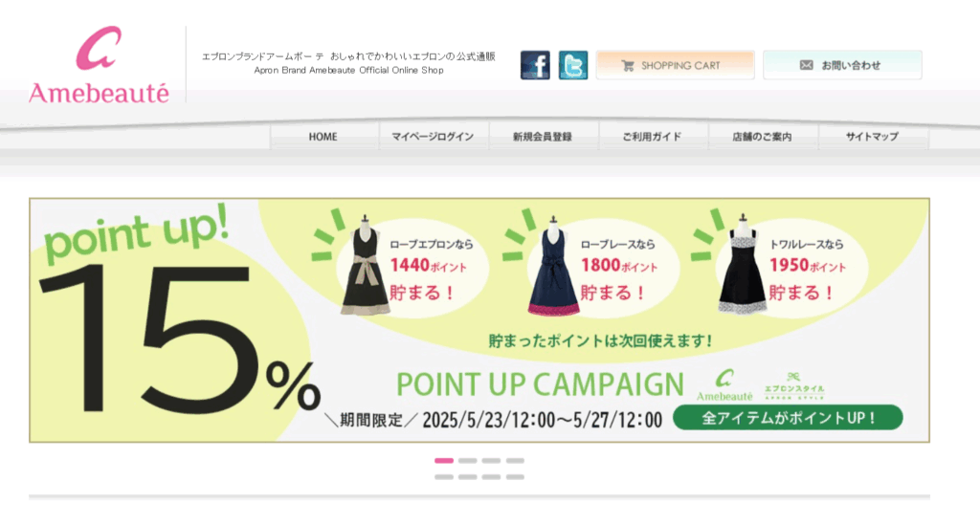Select the active pink slide indicator
This screenshot has width=980, height=525.
pyautogui.click(x=444, y=461)
